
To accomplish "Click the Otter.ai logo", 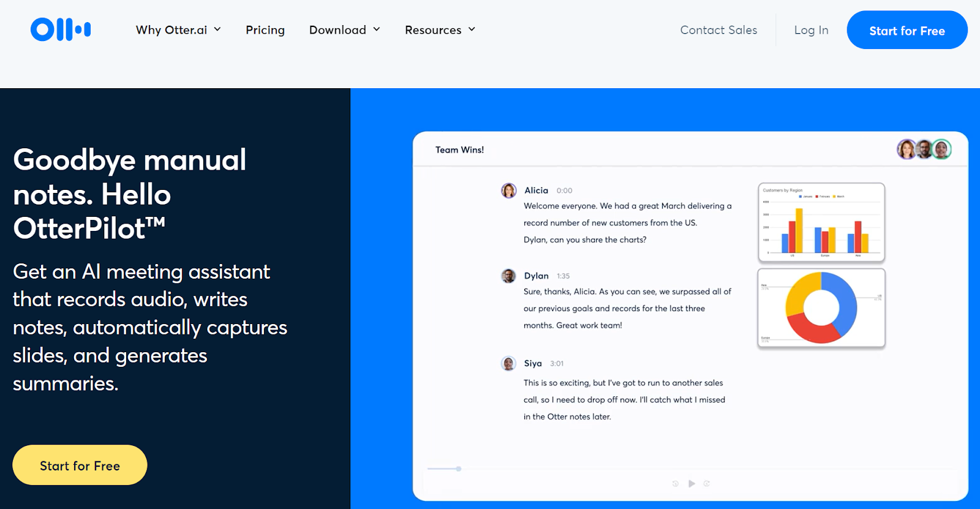I will pos(61,29).
